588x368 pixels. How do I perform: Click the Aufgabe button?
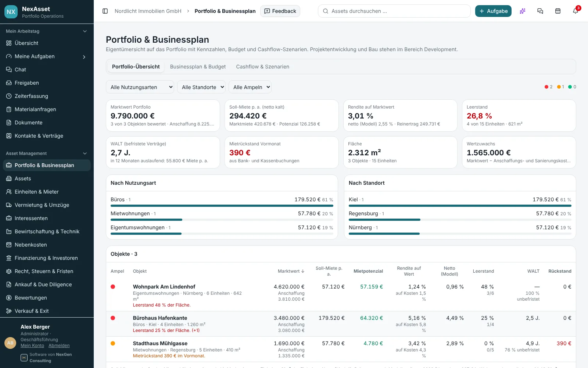click(493, 11)
